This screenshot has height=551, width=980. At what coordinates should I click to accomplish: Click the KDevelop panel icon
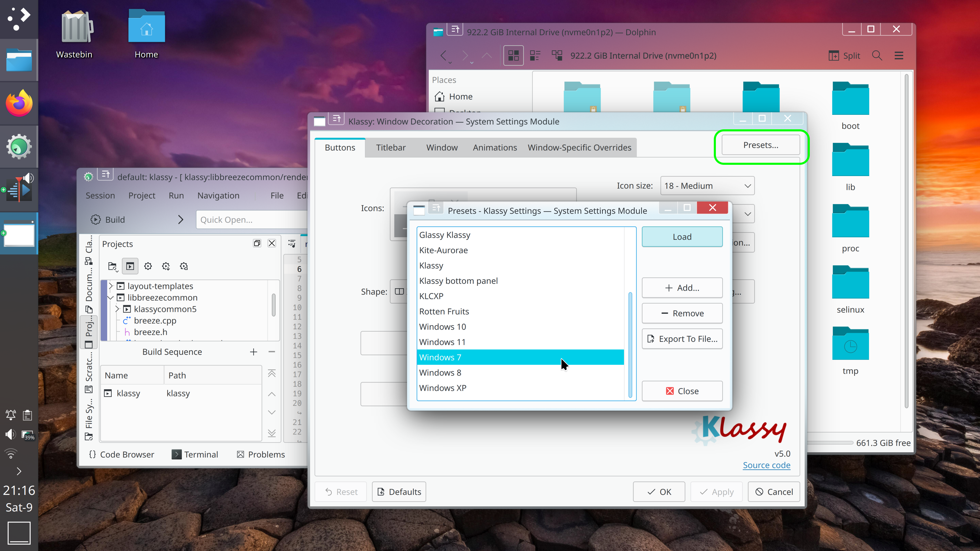click(x=19, y=146)
